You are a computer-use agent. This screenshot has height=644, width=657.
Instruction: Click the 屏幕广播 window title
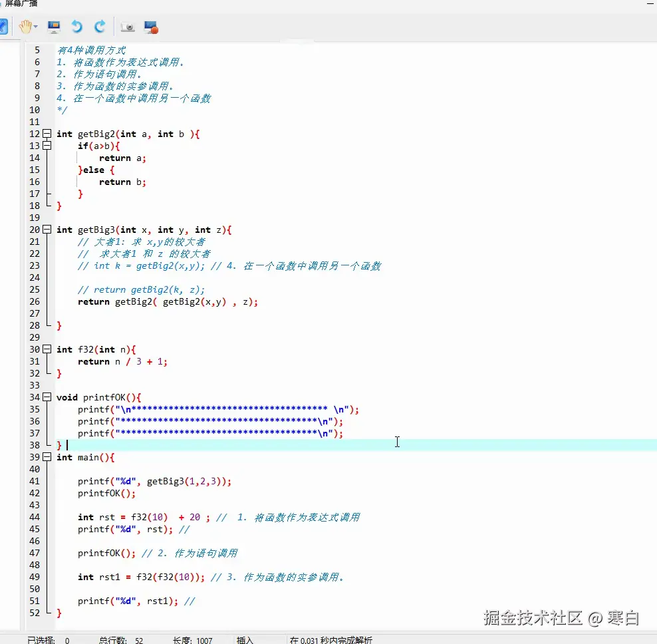[21, 3]
